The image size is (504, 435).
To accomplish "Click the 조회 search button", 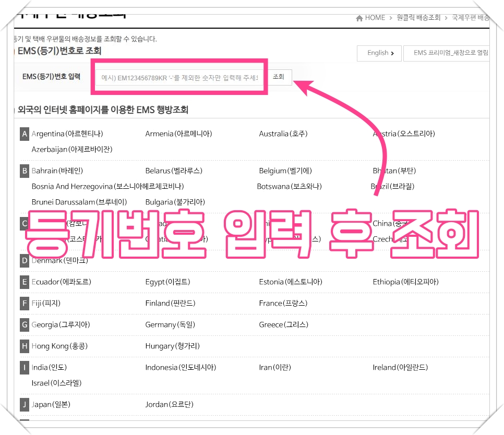I will tap(279, 77).
